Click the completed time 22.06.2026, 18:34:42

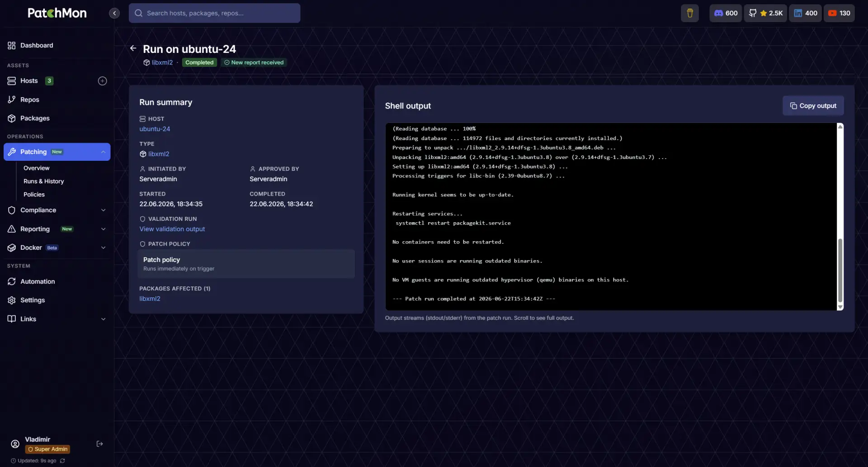point(281,204)
